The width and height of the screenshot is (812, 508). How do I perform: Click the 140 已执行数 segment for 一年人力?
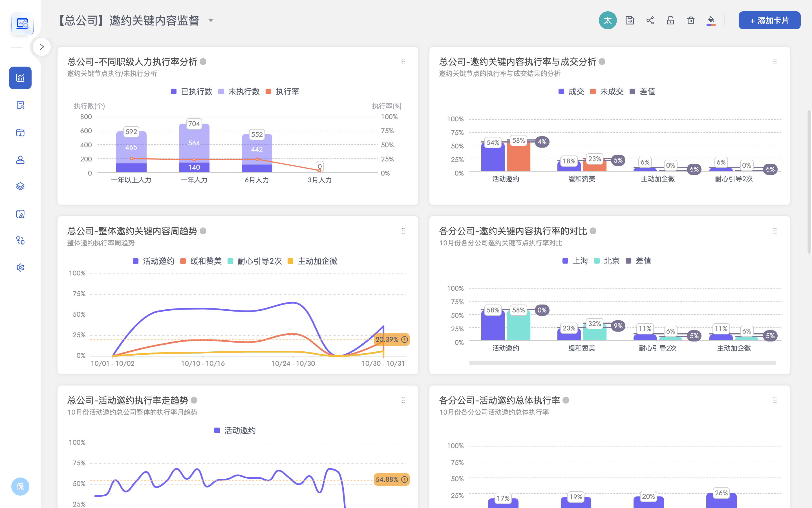point(194,167)
